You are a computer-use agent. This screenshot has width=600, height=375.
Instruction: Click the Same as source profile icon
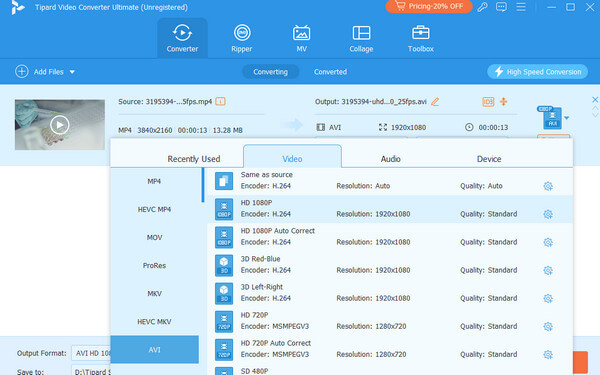click(224, 181)
